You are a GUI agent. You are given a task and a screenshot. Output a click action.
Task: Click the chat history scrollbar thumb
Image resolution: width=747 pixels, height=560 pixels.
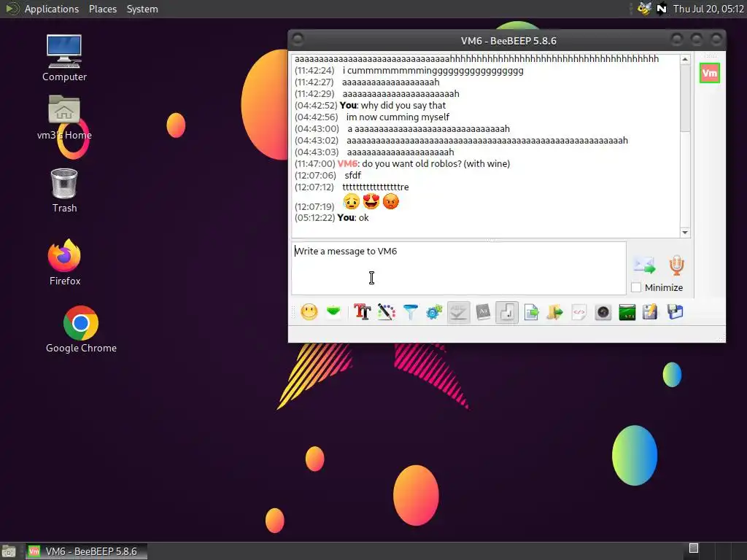pos(685,98)
